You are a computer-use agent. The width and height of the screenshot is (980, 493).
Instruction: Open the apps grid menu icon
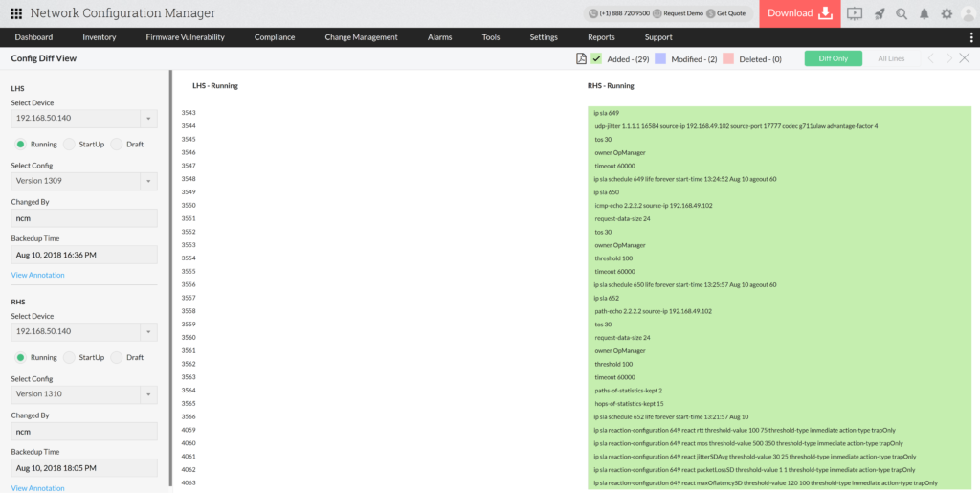point(15,13)
